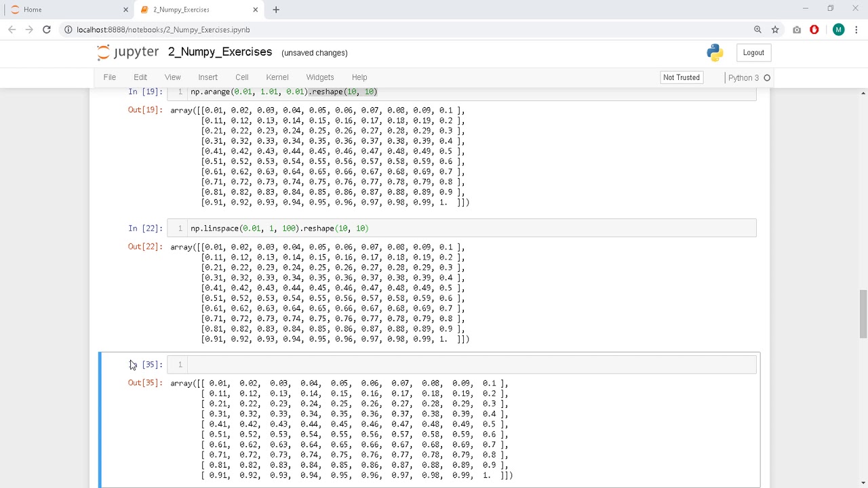
Task: Open the Widgets menu
Action: pos(320,77)
